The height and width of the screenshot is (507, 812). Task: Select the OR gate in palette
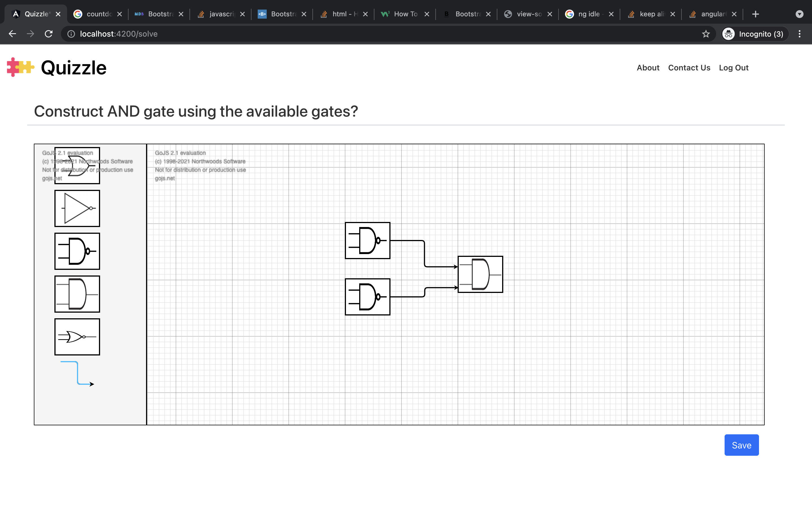(x=77, y=166)
